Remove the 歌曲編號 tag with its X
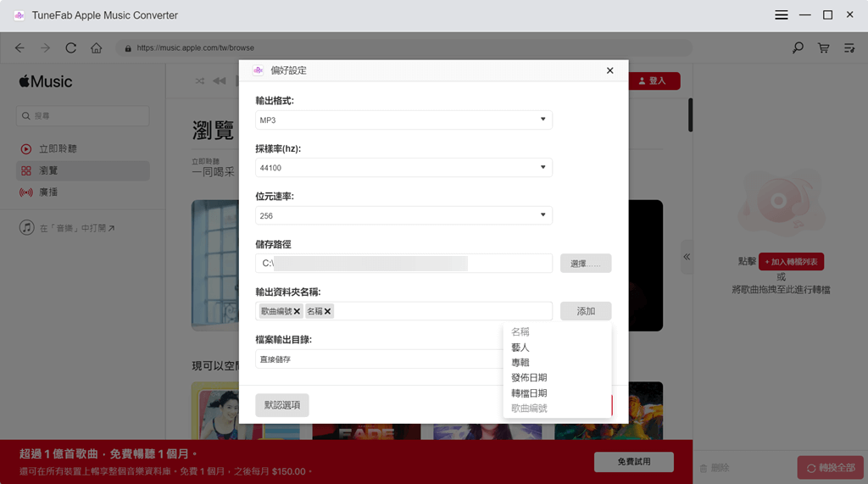Screen dimensions: 868x484 (297, 311)
